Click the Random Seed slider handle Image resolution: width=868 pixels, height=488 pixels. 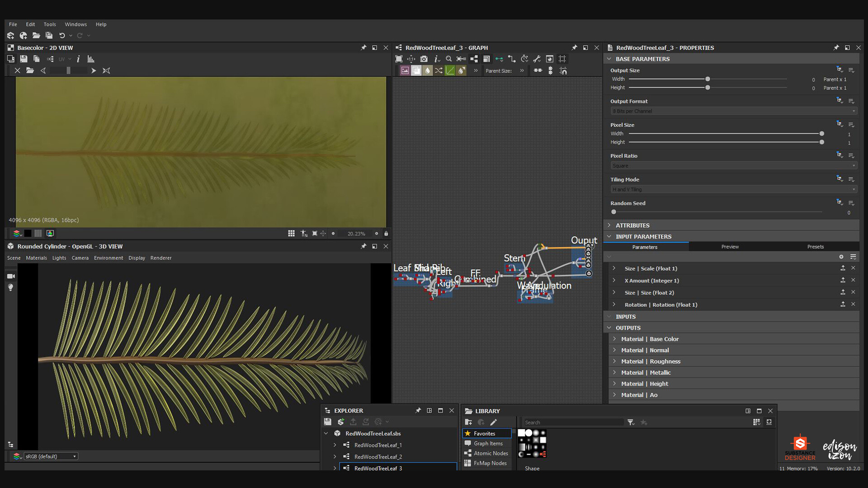pyautogui.click(x=613, y=212)
